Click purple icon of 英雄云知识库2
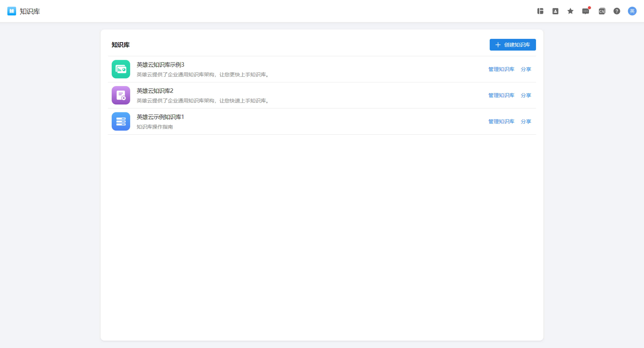The image size is (644, 348). [121, 95]
